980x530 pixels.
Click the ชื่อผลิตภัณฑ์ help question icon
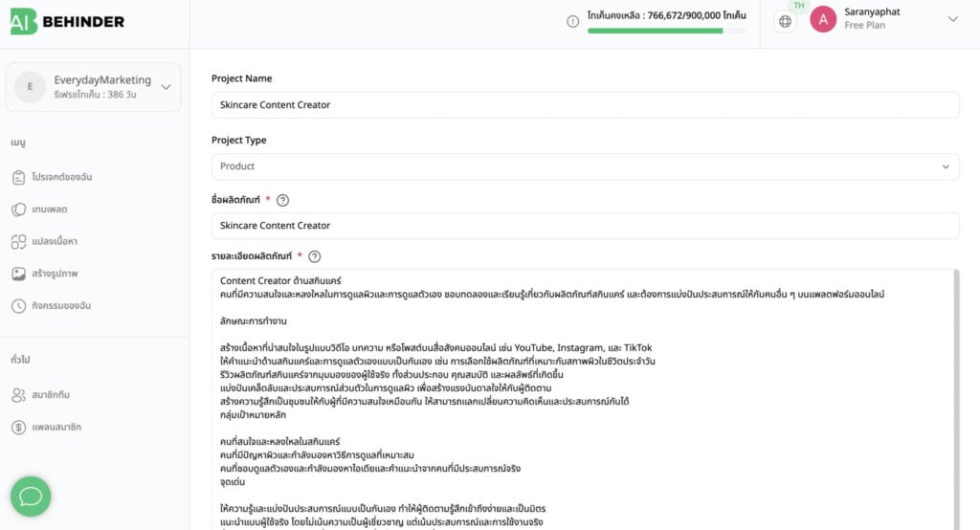pos(282,201)
